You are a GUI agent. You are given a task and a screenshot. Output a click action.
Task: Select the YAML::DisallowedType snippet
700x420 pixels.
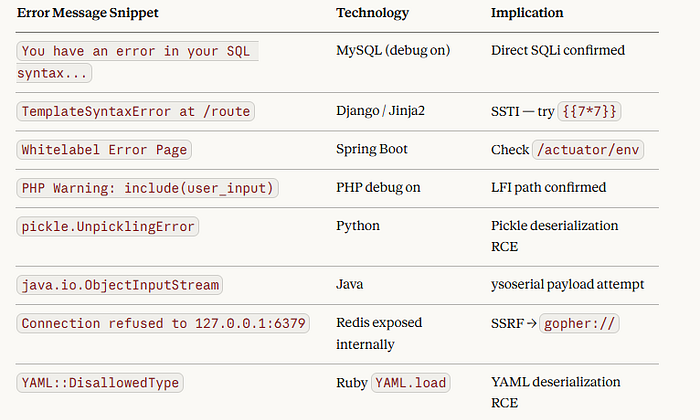click(x=100, y=383)
